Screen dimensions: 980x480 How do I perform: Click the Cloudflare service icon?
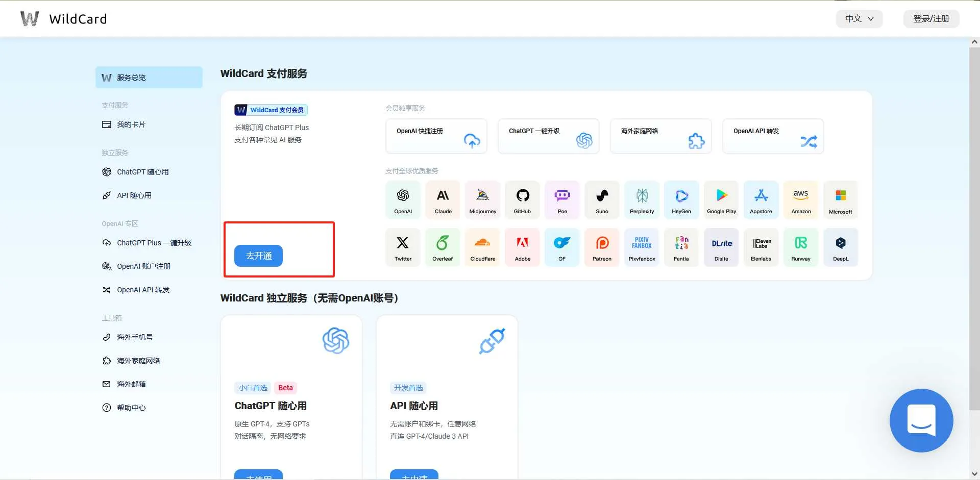(482, 247)
